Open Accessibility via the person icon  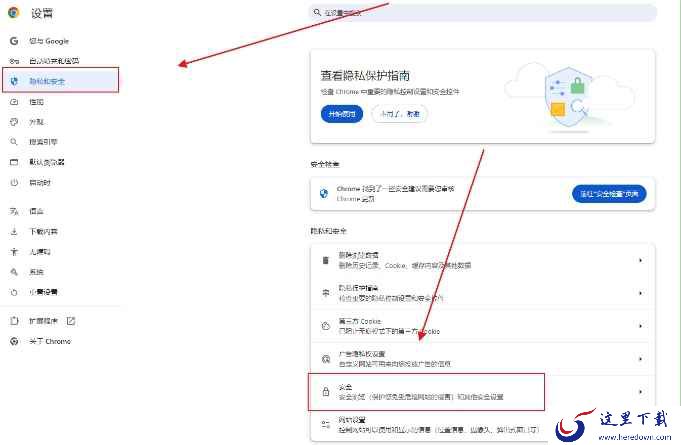pos(14,251)
